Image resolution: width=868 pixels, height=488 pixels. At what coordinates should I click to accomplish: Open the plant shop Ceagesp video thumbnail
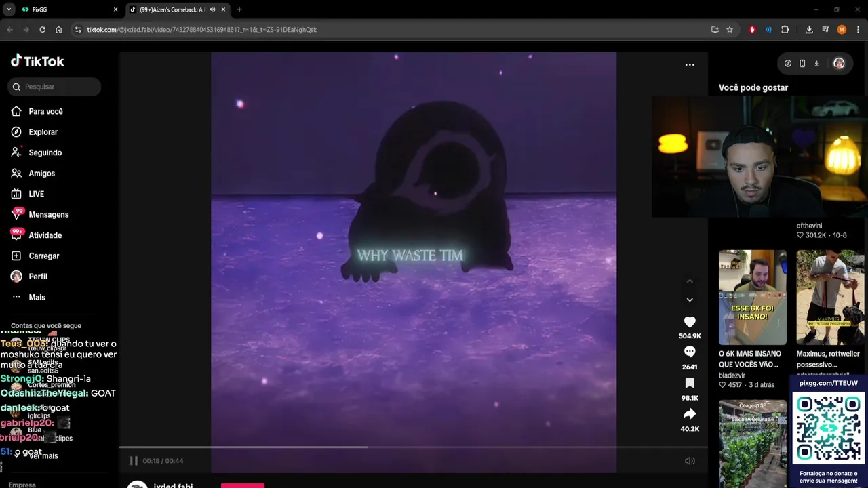(753, 443)
